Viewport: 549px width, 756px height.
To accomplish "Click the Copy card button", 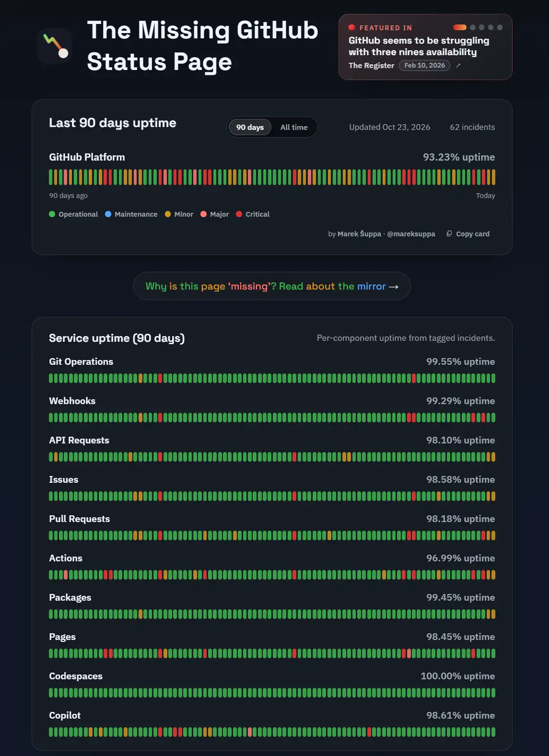I will click(x=468, y=234).
